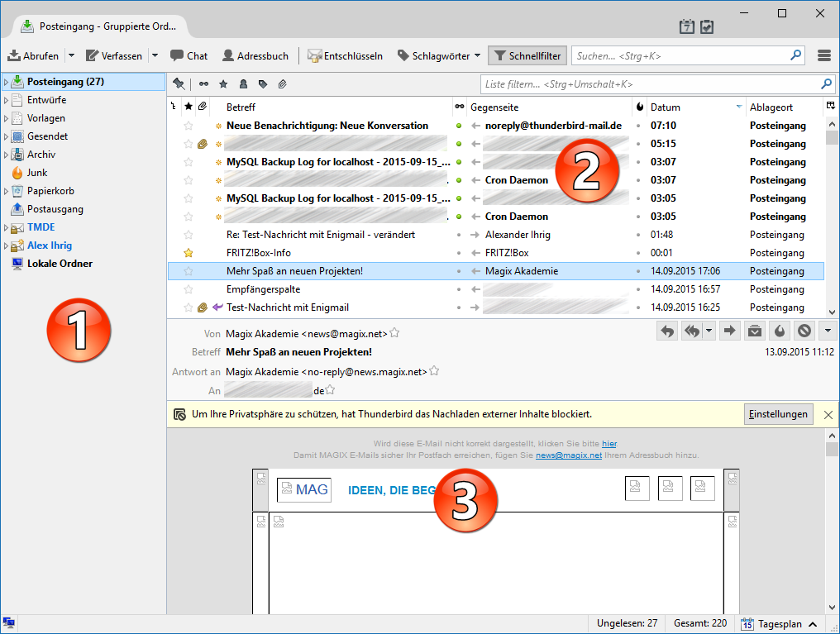The width and height of the screenshot is (840, 634).
Task: Open the tasks tab icon in the title bar
Action: pos(707,26)
